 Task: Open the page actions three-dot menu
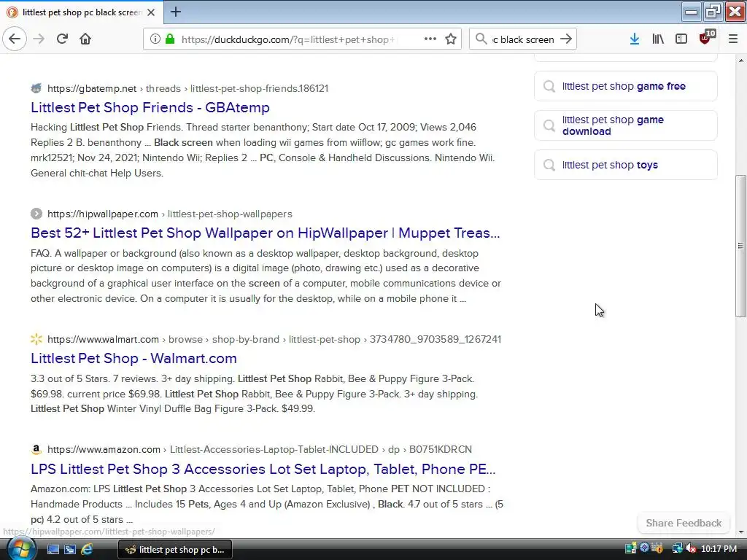(x=430, y=39)
